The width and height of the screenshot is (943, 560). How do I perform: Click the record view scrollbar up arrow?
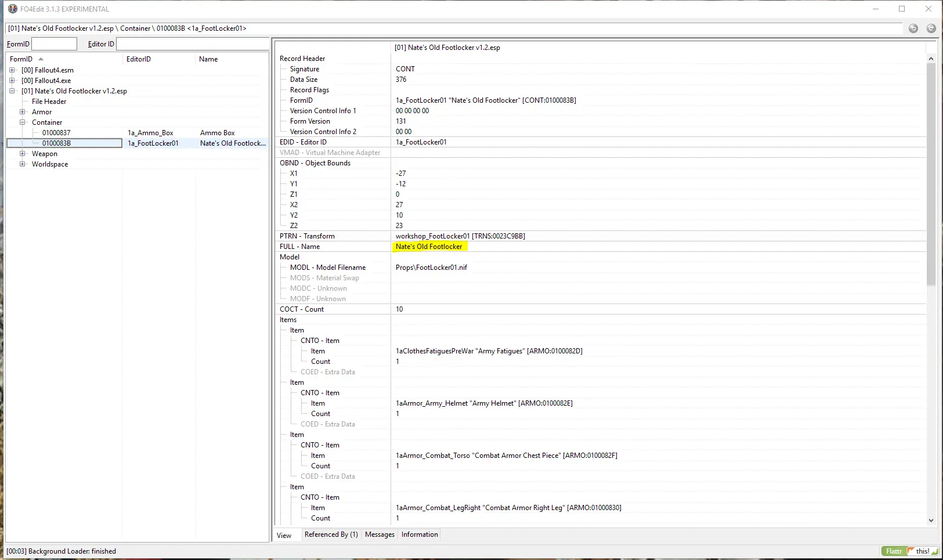pos(931,59)
